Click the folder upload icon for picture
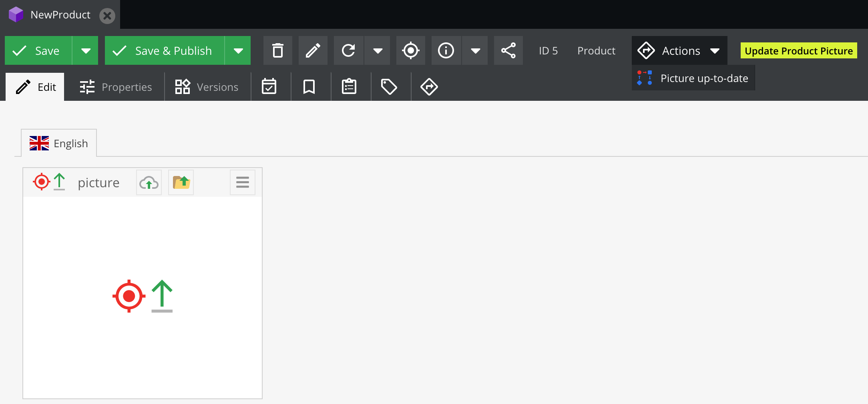868x404 pixels. tap(181, 183)
